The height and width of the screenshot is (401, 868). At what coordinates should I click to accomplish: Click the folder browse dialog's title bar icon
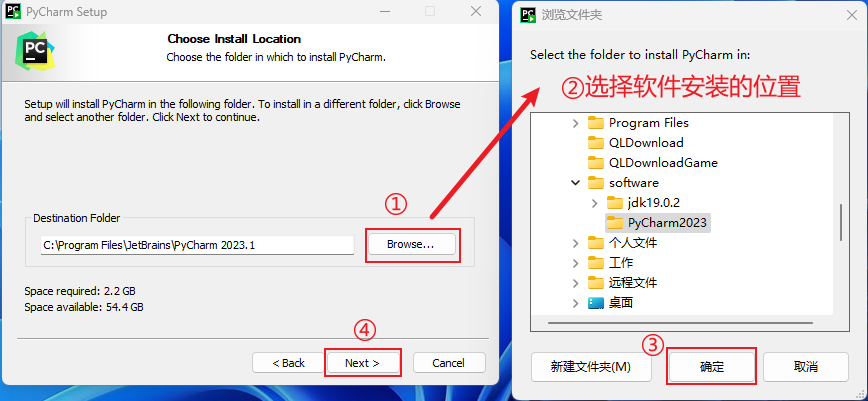click(529, 14)
